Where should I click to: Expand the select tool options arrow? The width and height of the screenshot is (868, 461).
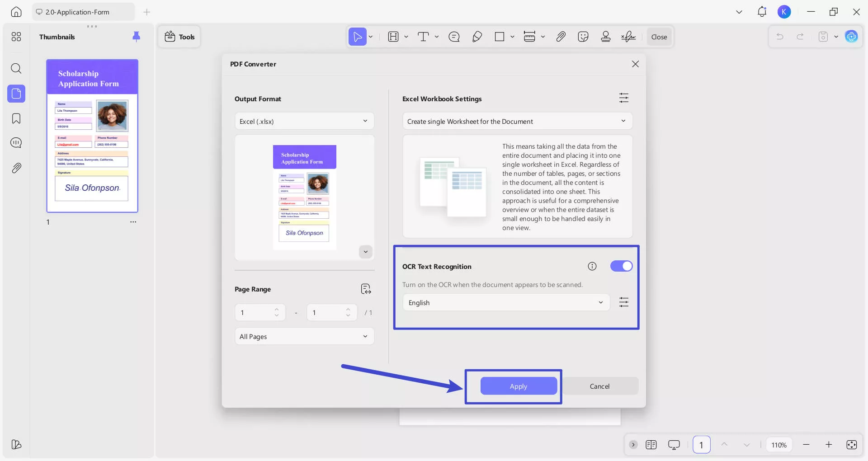pyautogui.click(x=371, y=37)
